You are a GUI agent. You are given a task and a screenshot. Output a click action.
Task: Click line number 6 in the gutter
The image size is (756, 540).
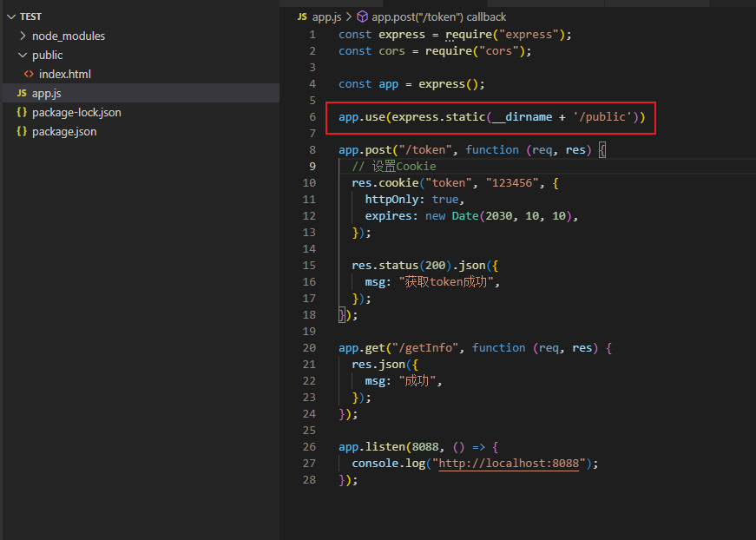pyautogui.click(x=312, y=116)
